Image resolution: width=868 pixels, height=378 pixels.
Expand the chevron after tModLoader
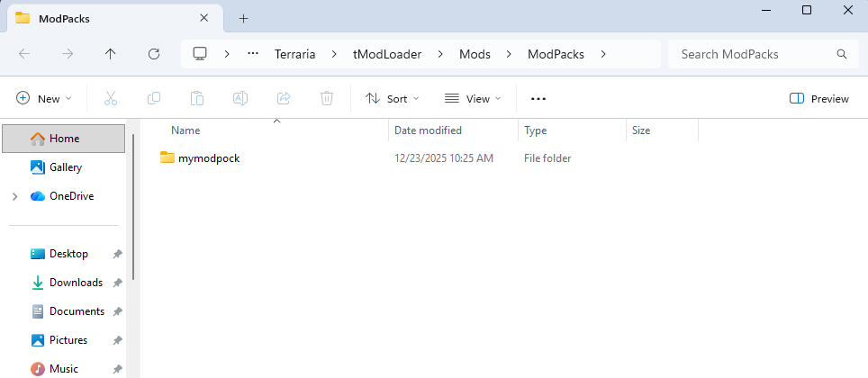point(440,54)
